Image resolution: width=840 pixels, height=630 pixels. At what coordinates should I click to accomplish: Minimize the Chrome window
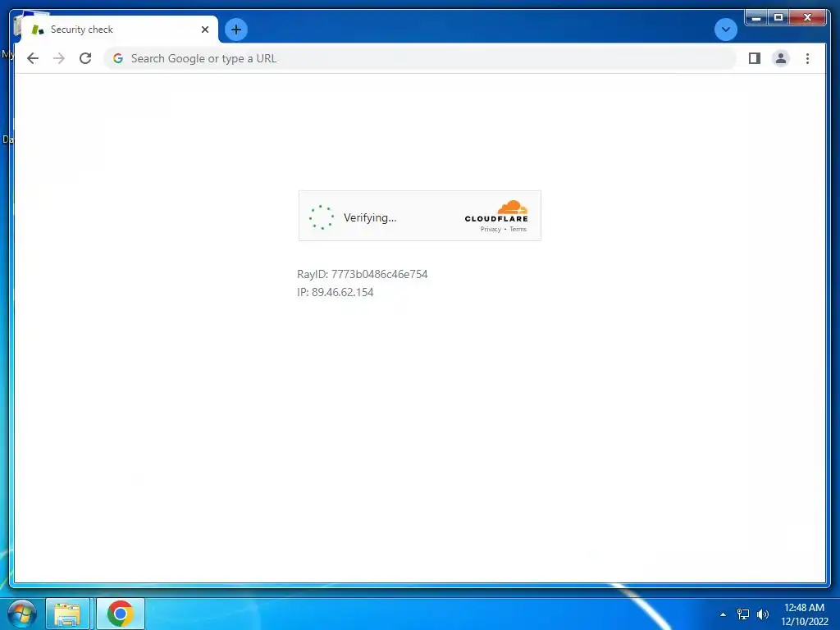pos(756,18)
